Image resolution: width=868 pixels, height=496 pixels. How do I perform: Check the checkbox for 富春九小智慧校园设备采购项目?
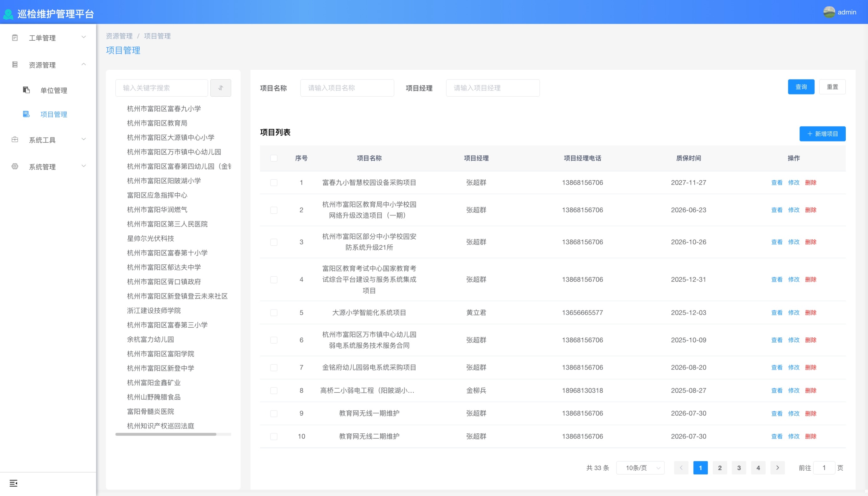coord(274,182)
